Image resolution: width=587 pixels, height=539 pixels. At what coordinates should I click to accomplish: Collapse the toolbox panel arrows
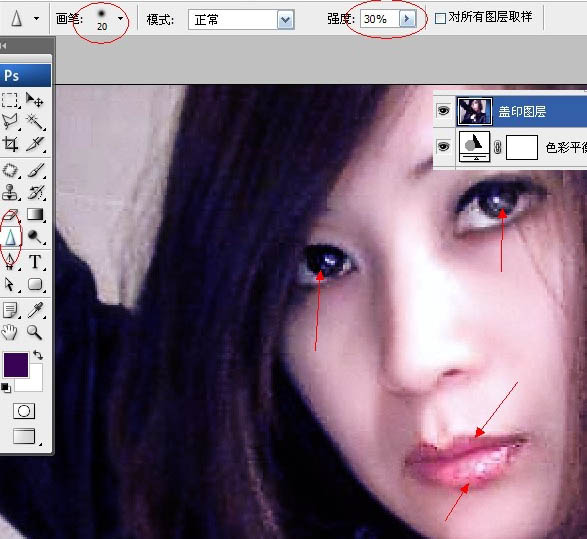3,46
